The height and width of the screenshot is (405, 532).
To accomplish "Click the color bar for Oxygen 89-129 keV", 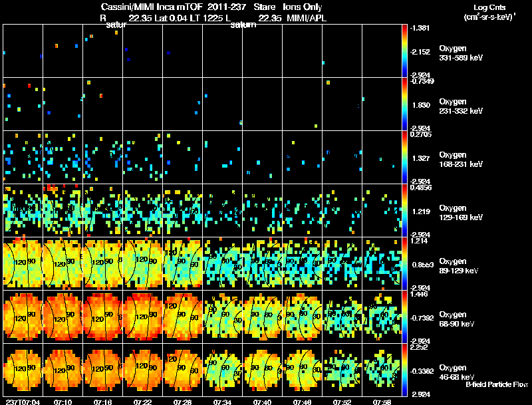I will tap(404, 263).
